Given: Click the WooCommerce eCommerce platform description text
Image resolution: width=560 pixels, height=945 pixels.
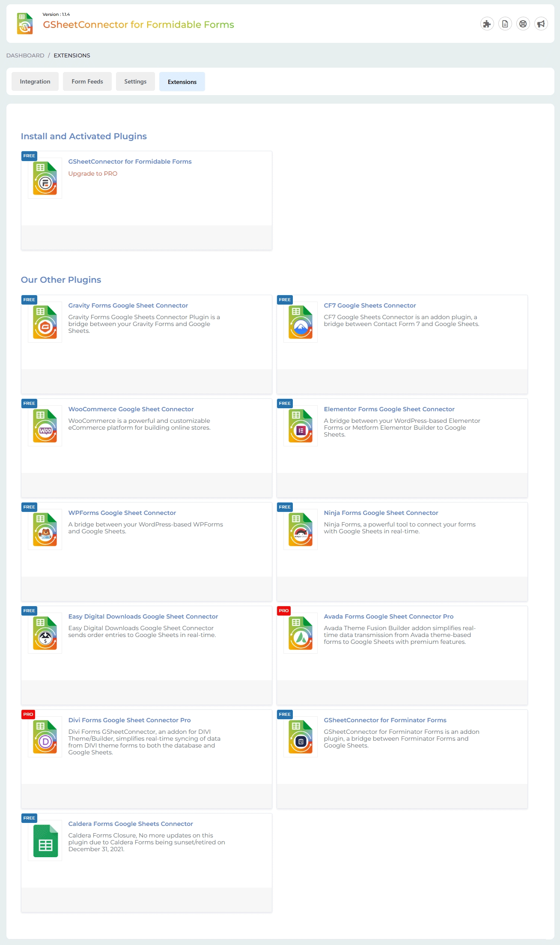Looking at the screenshot, I should [x=140, y=424].
